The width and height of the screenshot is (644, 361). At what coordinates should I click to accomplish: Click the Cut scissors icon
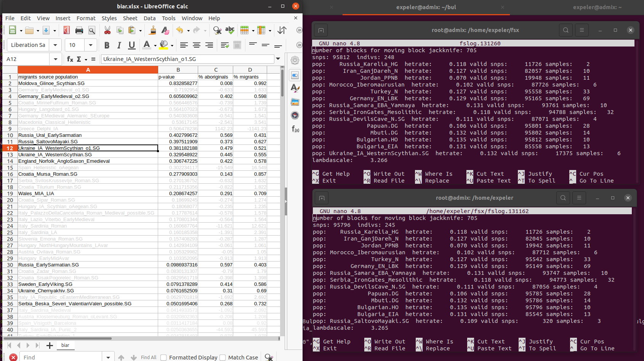pos(107,30)
